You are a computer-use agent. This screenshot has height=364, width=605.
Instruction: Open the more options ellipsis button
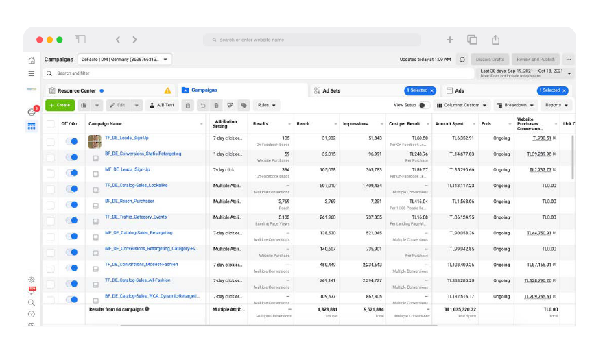point(569,60)
